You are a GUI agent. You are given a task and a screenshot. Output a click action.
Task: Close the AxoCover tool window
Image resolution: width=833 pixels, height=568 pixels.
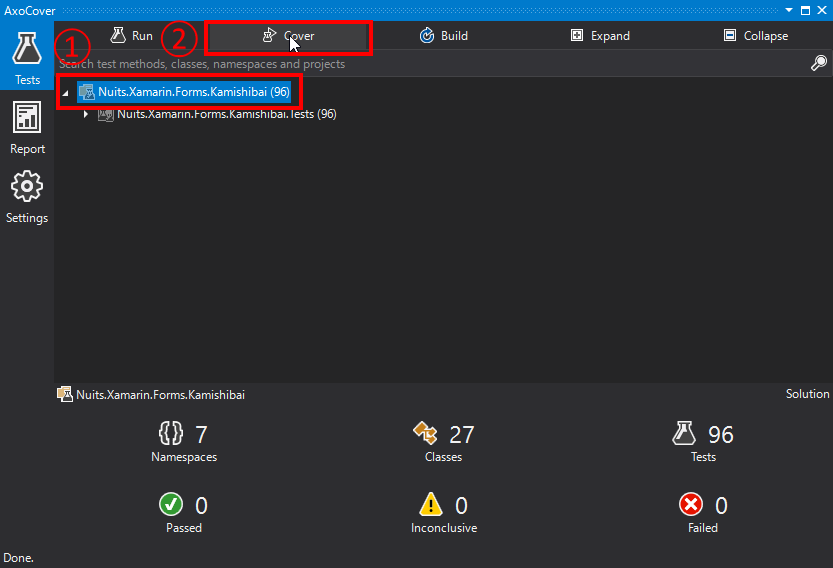[822, 10]
